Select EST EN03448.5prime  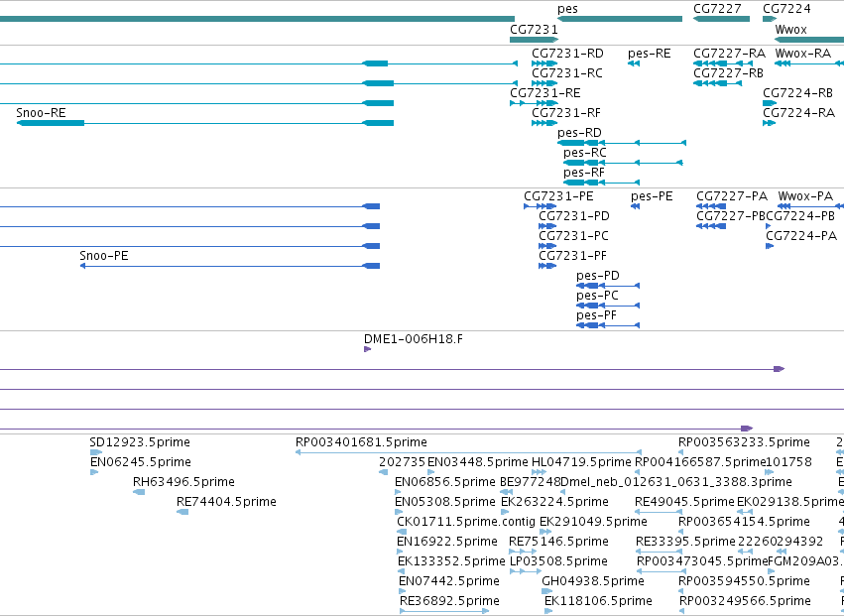[x=430, y=472]
